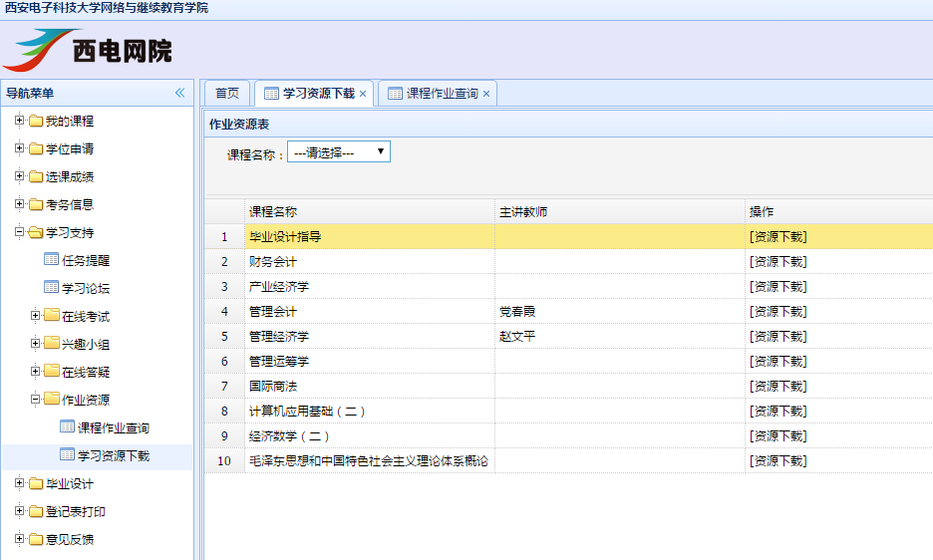The image size is (933, 560).
Task: Collapse the navigation menu with double-chevron icon
Action: [x=180, y=93]
